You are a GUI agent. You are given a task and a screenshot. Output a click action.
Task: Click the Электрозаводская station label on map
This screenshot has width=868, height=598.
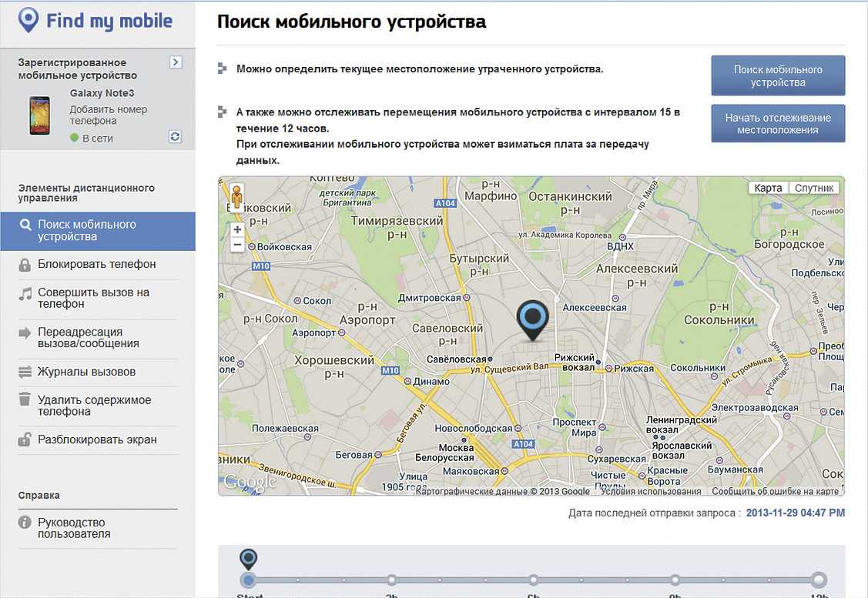coord(755,408)
